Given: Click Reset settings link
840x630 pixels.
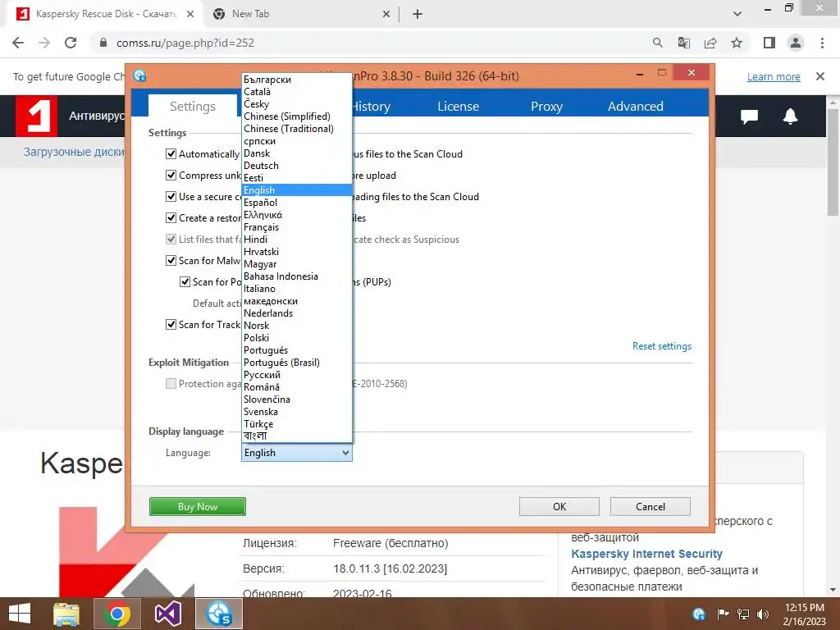Looking at the screenshot, I should 662,346.
